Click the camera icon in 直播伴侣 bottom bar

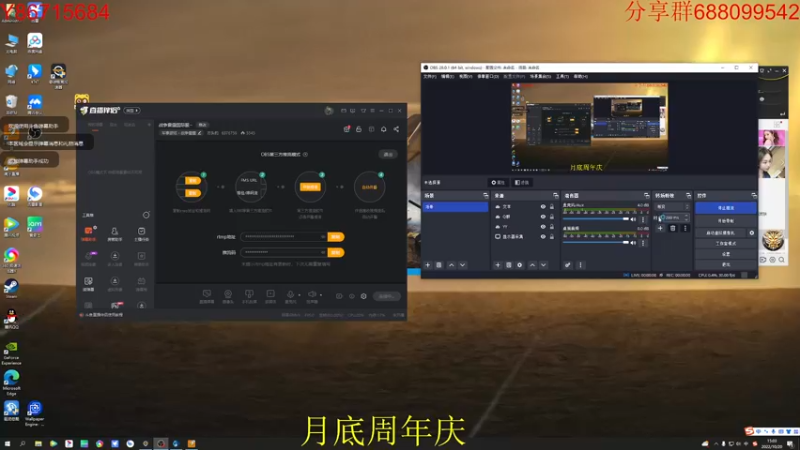[228, 295]
